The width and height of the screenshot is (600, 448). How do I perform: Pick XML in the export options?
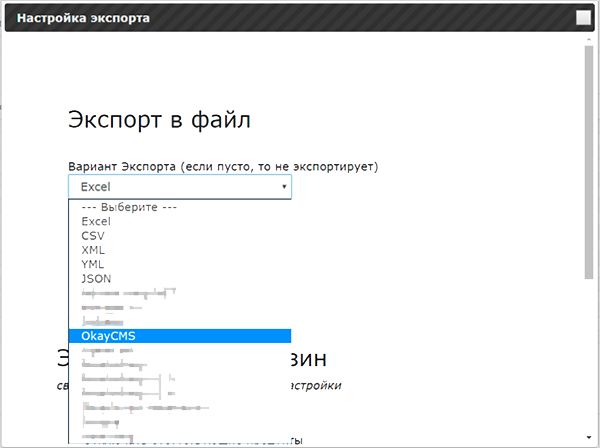[93, 250]
